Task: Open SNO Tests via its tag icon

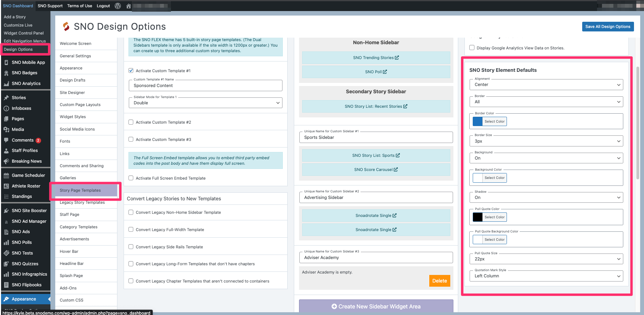Action: pyautogui.click(x=6, y=253)
